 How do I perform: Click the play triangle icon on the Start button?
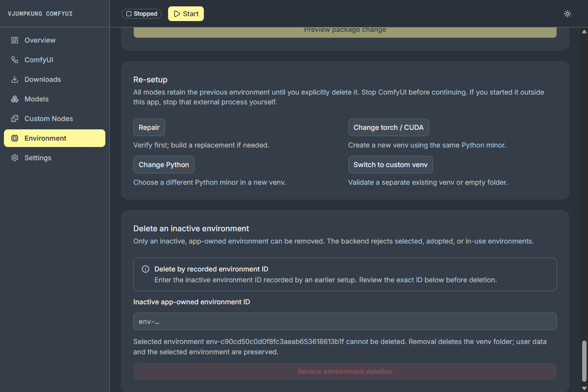(x=177, y=14)
